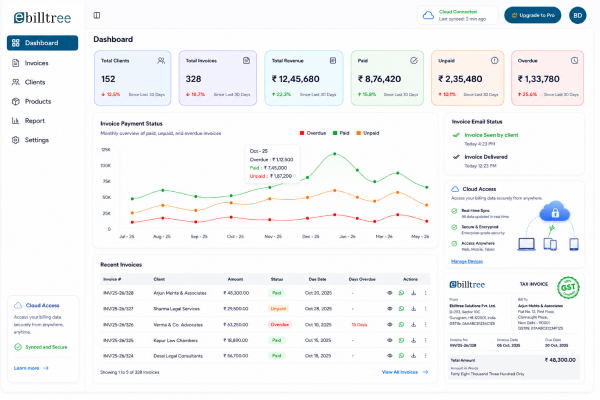
Task: Click the Total Revenue card icon
Action: coord(333,60)
